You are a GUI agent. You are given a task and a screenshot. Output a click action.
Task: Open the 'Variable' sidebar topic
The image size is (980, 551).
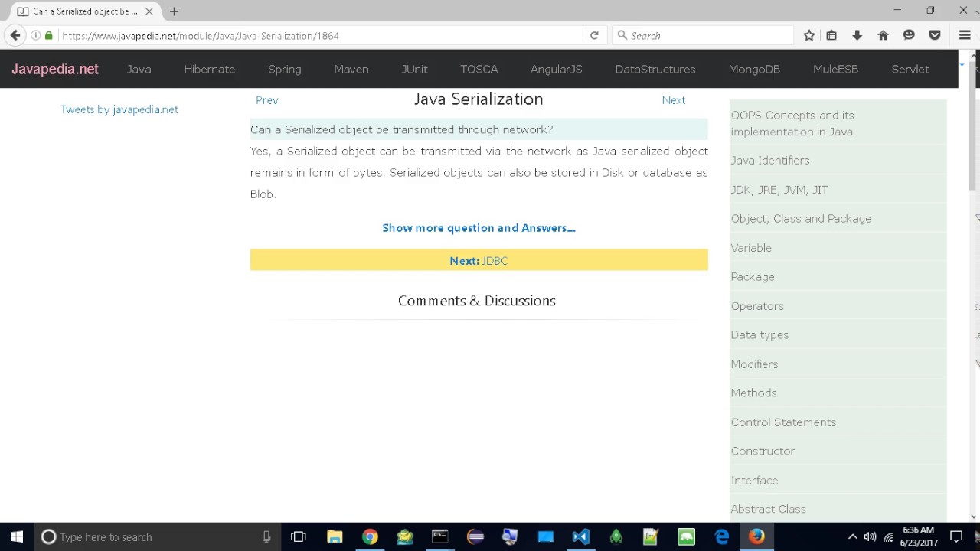[x=751, y=248]
